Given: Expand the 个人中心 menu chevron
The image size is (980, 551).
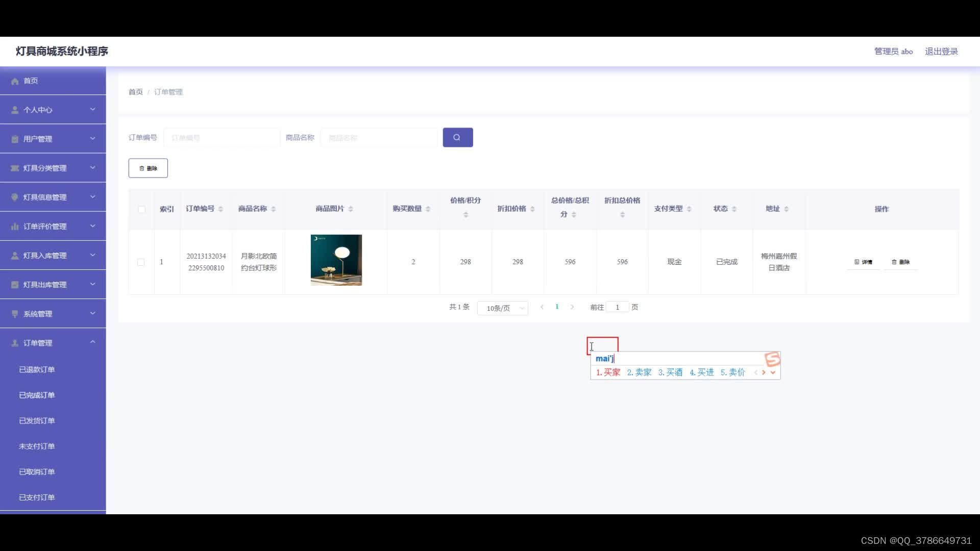Looking at the screenshot, I should [x=92, y=109].
